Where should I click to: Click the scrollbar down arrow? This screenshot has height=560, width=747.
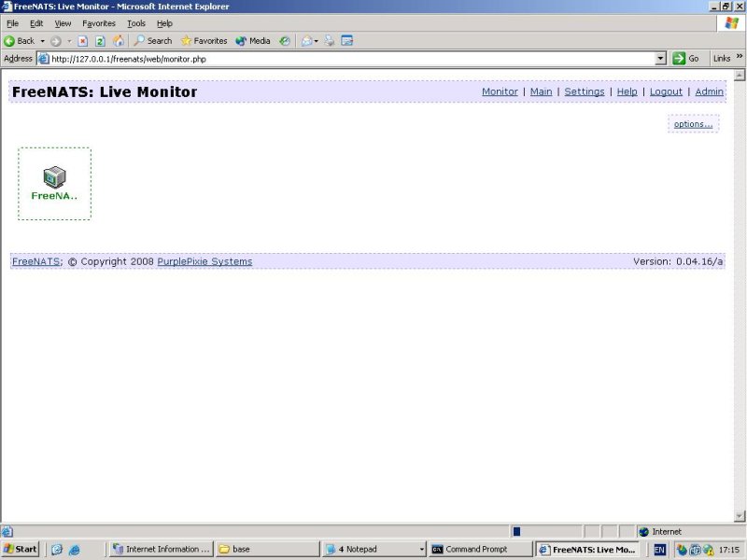[740, 516]
